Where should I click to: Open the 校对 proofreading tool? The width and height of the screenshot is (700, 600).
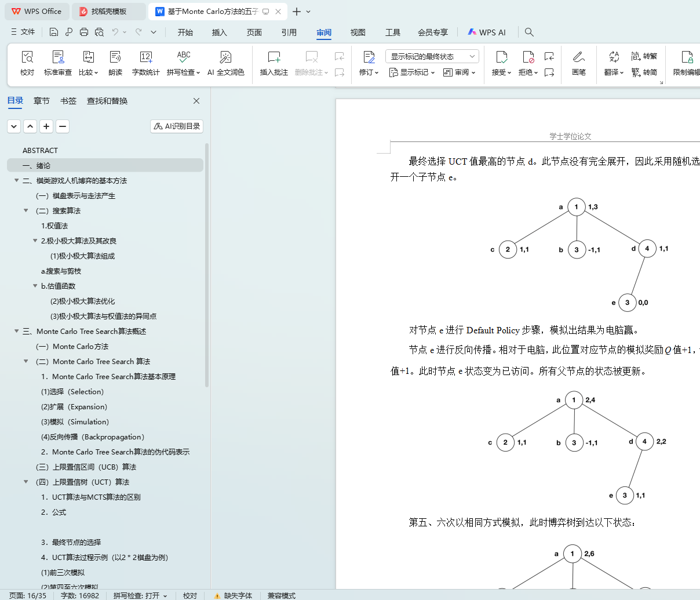(27, 63)
